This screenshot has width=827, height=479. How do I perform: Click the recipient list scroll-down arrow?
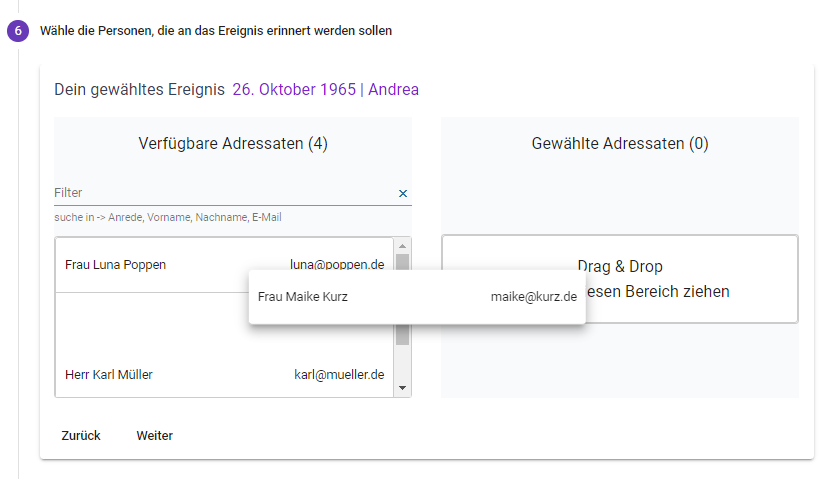(402, 388)
